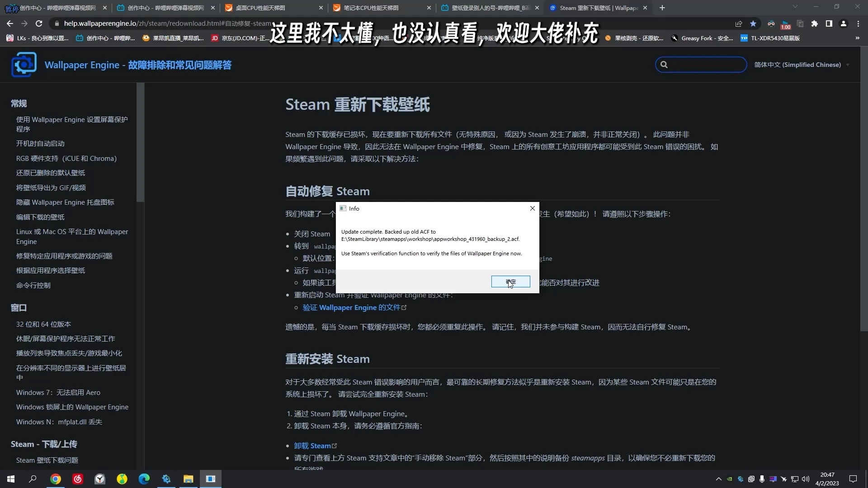Open the Chrome profile avatar icon
Viewport: 868px width, 488px height.
click(844, 23)
